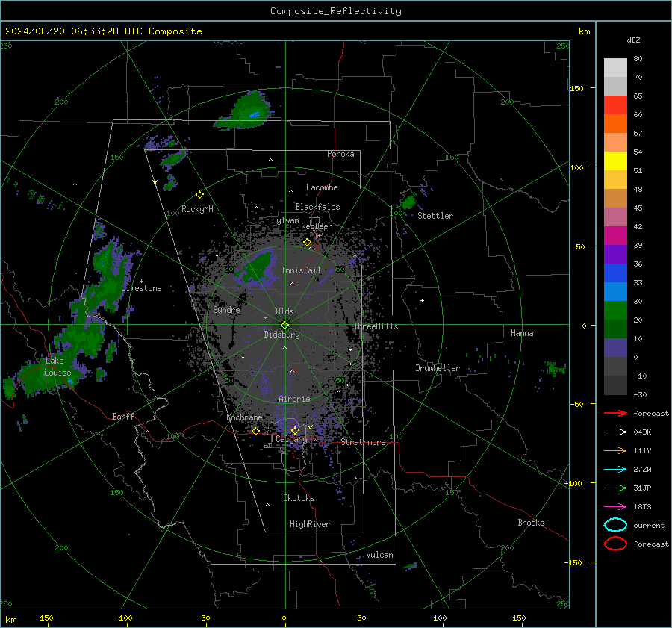
Task: Click the Okotoks town label
Action: [299, 498]
